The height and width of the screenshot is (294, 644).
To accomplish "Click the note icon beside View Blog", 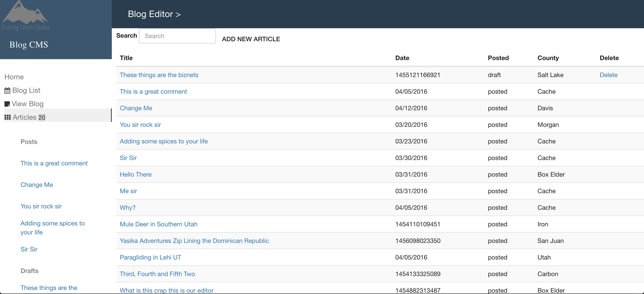I will (x=7, y=104).
